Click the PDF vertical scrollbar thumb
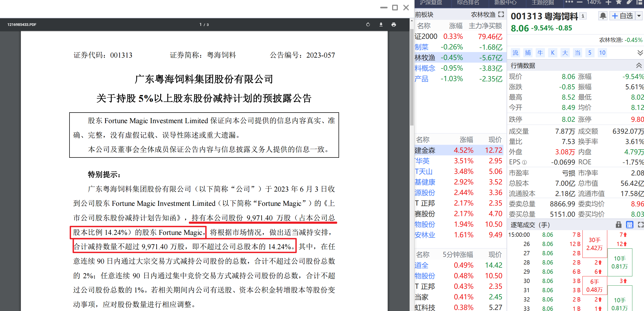Image resolution: width=644 pixels, height=311 pixels. click(x=412, y=77)
